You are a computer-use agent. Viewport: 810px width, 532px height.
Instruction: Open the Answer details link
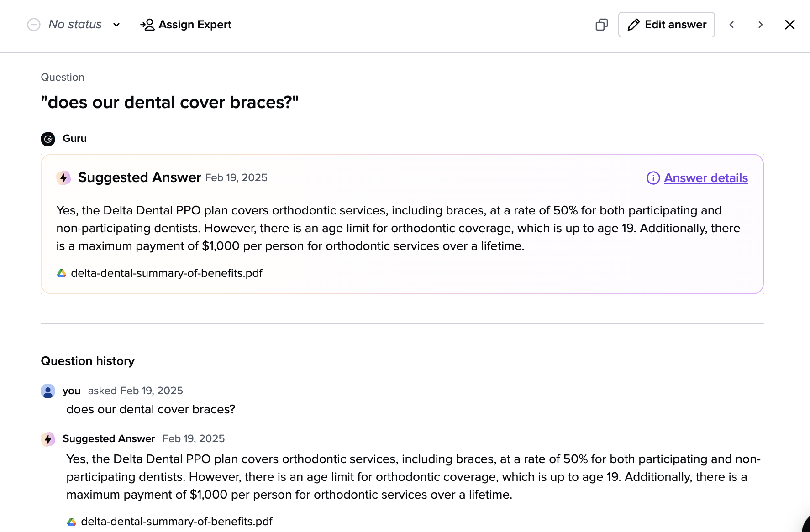706,178
